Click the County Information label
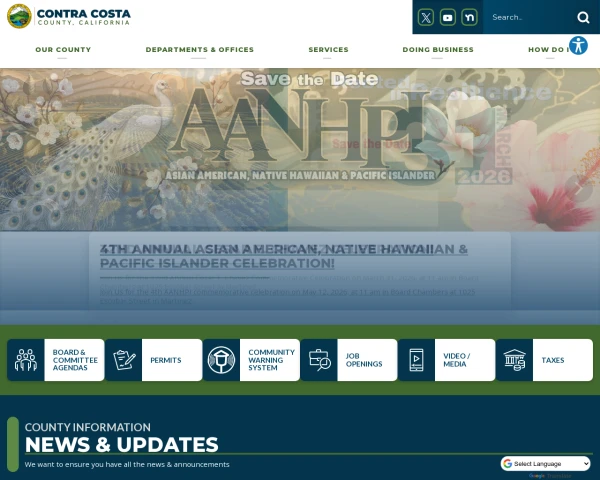600x480 pixels. [88, 427]
